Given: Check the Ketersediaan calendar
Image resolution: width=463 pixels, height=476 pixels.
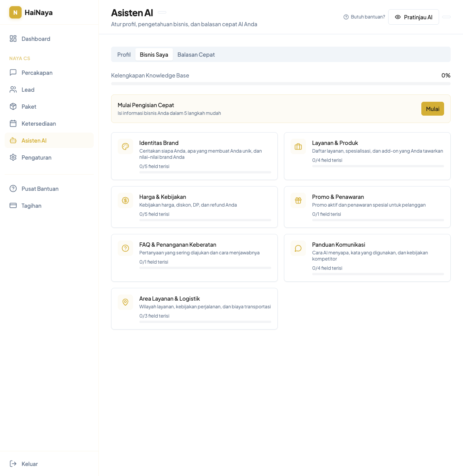Looking at the screenshot, I should click(39, 123).
